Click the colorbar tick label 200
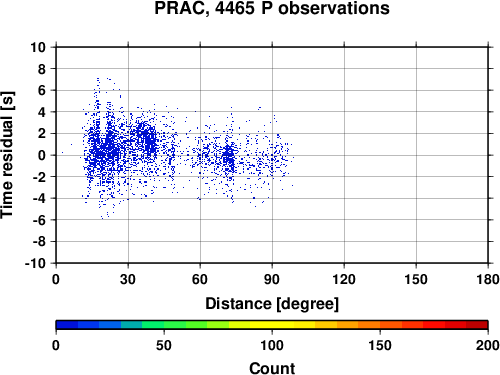 (488, 345)
